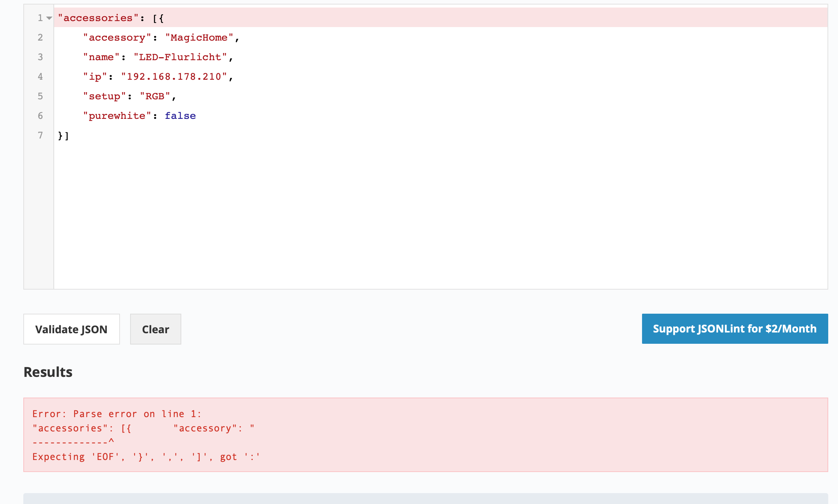Screen dimensions: 838x504
Task: Click the parse error message line
Action: click(x=117, y=414)
